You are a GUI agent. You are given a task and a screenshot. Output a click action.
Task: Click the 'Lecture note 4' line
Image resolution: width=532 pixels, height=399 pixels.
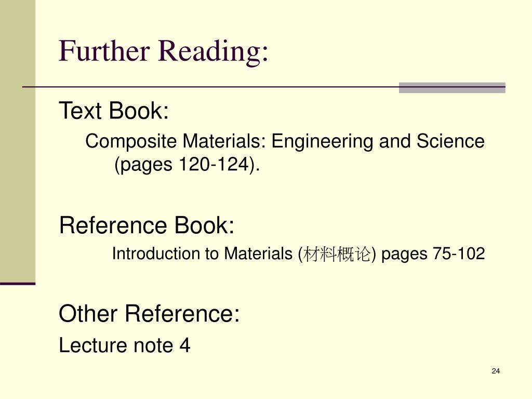point(125,345)
